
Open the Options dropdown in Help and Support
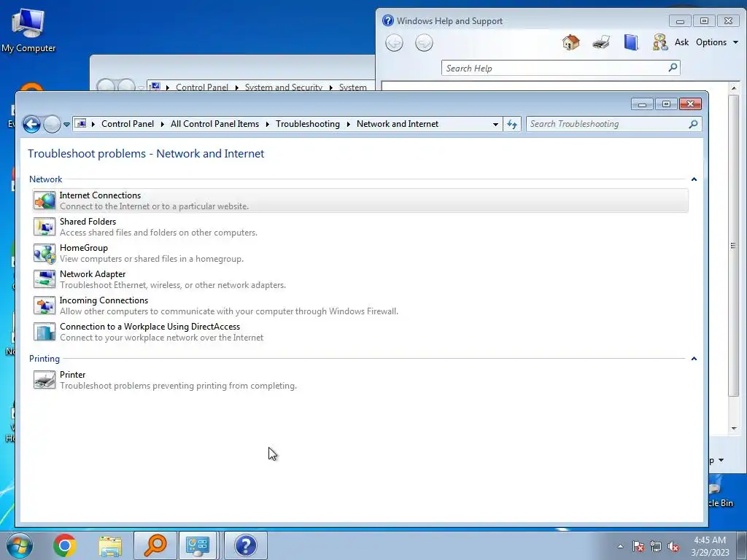pos(717,42)
